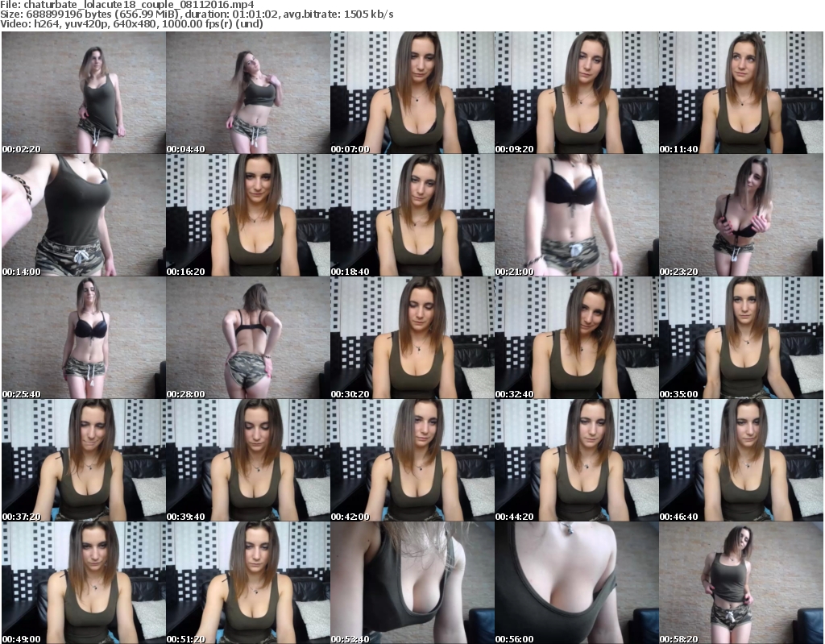The height and width of the screenshot is (644, 825).
Task: Click the thumbnail marked 00:07:00
Action: click(412, 93)
